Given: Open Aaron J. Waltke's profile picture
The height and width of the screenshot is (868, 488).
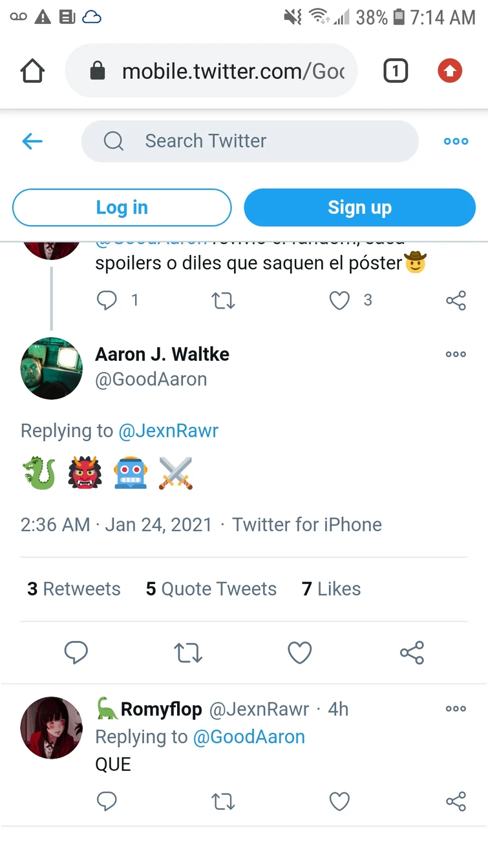Looking at the screenshot, I should click(x=52, y=368).
